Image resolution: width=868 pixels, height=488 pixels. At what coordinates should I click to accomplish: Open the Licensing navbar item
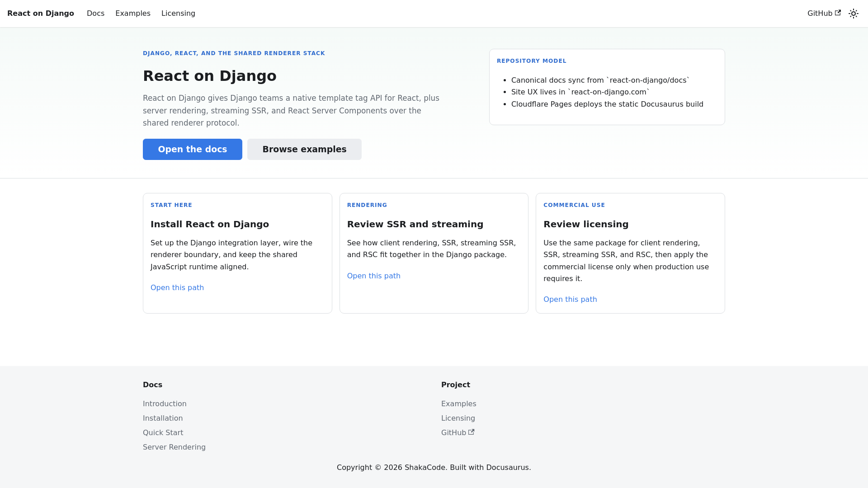pyautogui.click(x=178, y=14)
